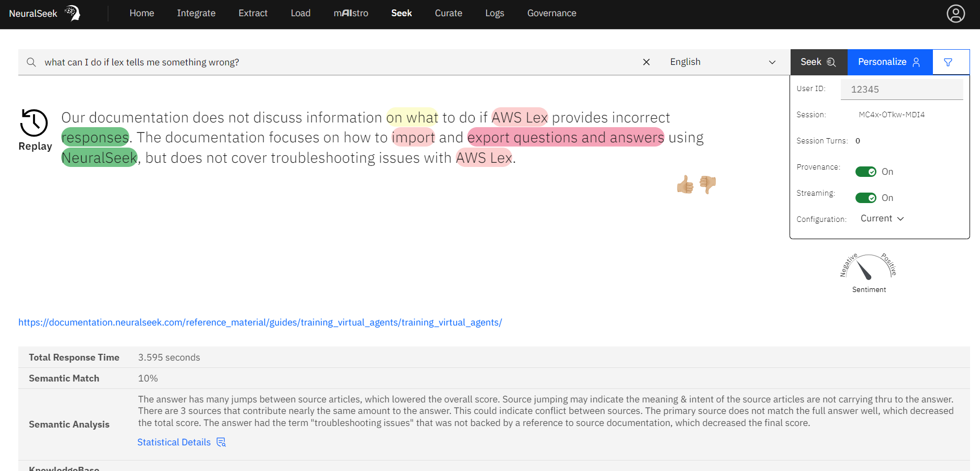Give the answer a thumbs up
980x471 pixels.
point(685,184)
